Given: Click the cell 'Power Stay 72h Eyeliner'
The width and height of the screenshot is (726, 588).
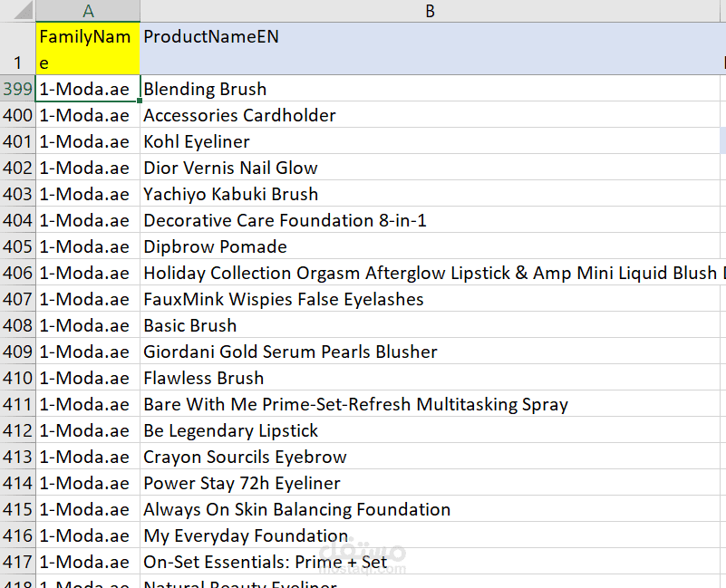Looking at the screenshot, I should pos(430,483).
